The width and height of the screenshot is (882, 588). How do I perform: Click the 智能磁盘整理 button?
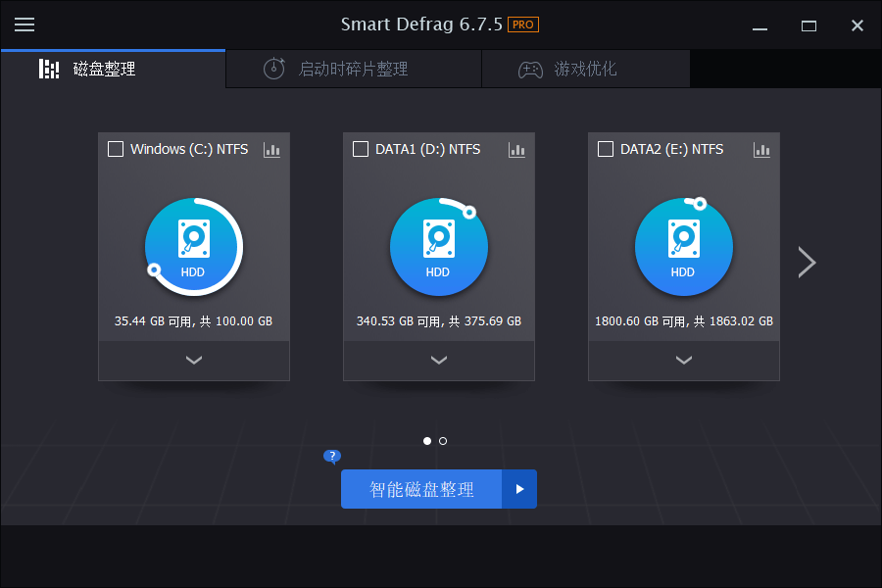421,489
